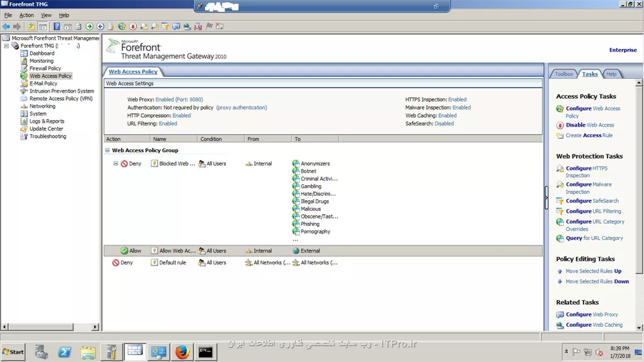Select Troubleshooting node
Screen dimensions: 644x362
pyautogui.click(x=48, y=137)
